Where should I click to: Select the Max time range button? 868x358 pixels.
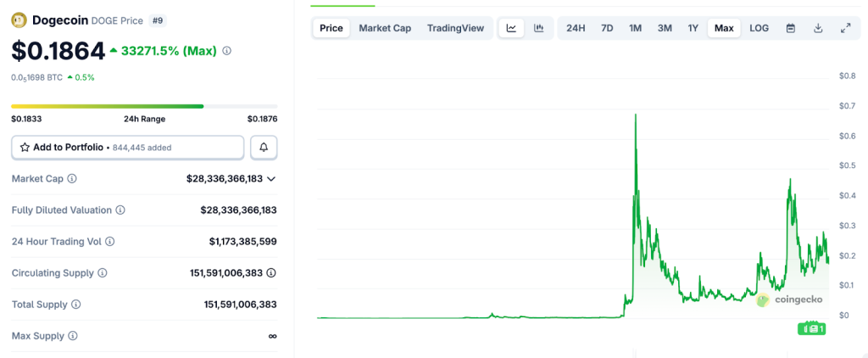pyautogui.click(x=724, y=28)
